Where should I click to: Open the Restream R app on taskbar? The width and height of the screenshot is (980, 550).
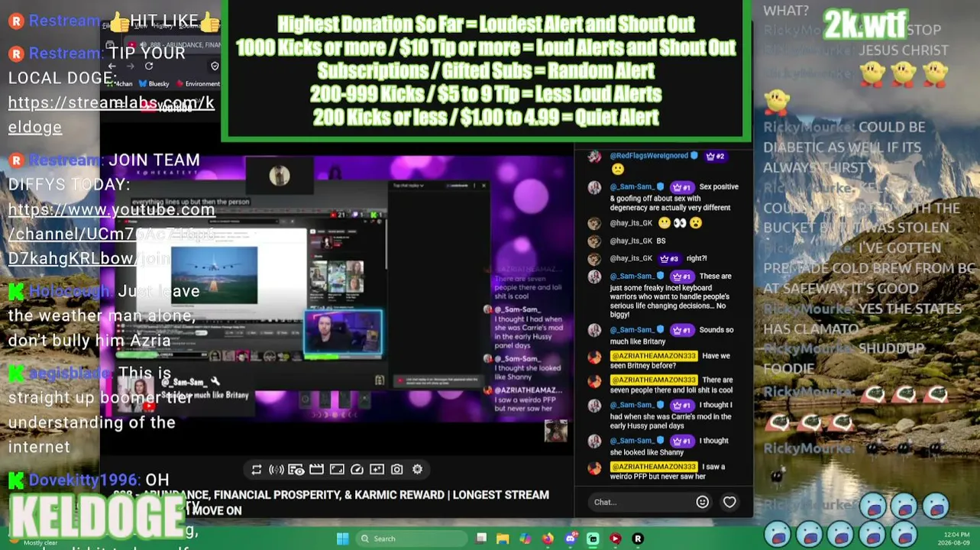[638, 539]
